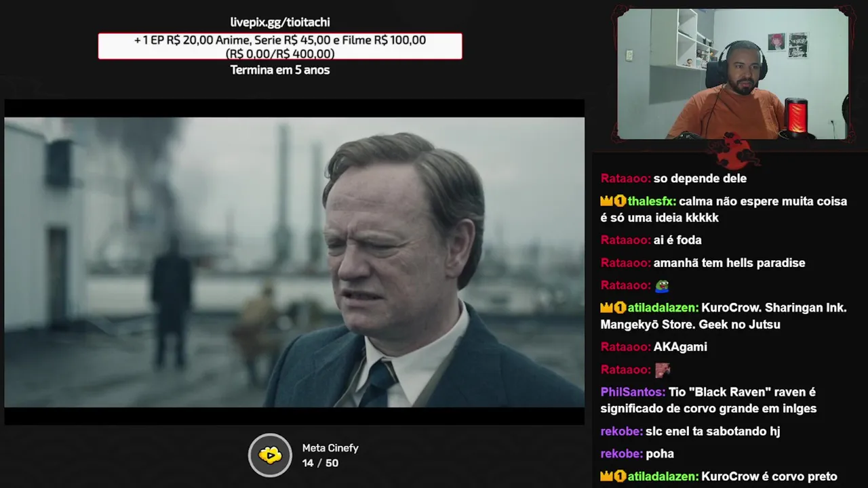
Task: Click the atiladalazen username on Sharingan Ink message
Action: 663,308
